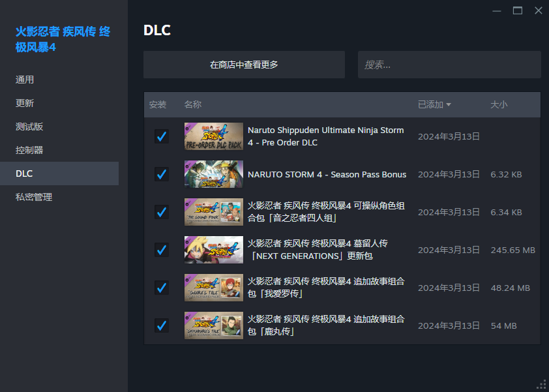The width and height of the screenshot is (549, 392).
Task: Click the Pre-Order DLC Pack thumbnail
Action: click(214, 136)
